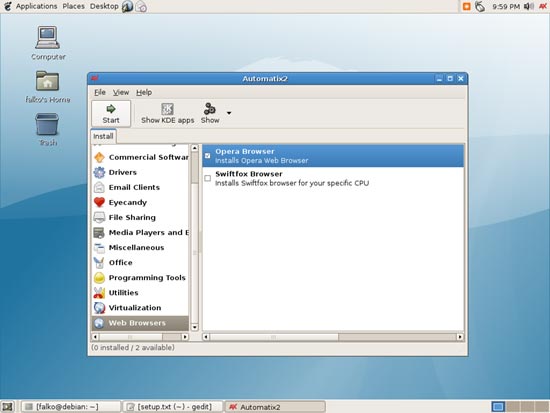Viewport: 550px width, 413px height.
Task: Select the Drivers gear icon category
Action: [x=99, y=172]
